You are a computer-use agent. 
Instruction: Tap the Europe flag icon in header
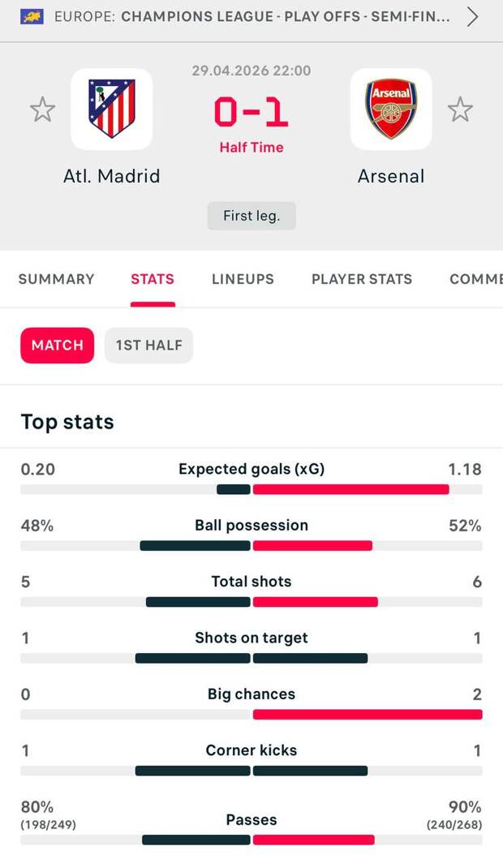[x=32, y=16]
